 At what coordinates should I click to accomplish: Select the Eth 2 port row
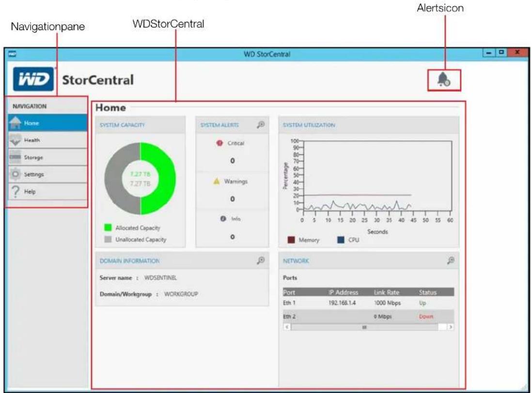368,316
